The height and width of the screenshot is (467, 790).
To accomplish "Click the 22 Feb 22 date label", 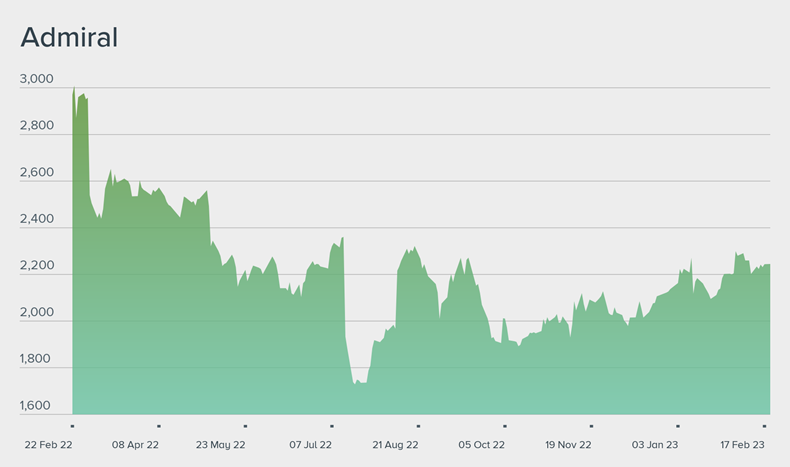I will click(48, 444).
